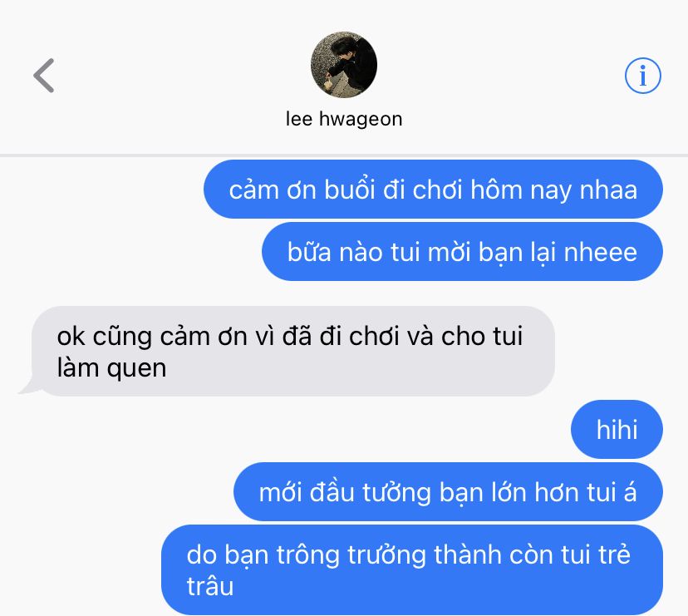Click the word "cảm" in the first sent bubble

point(254,190)
